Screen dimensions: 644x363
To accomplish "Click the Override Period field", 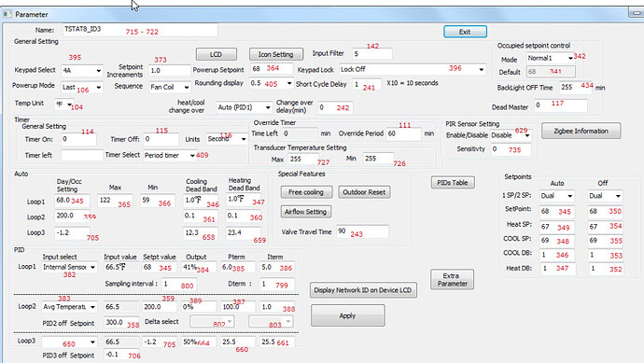I will click(x=404, y=133).
